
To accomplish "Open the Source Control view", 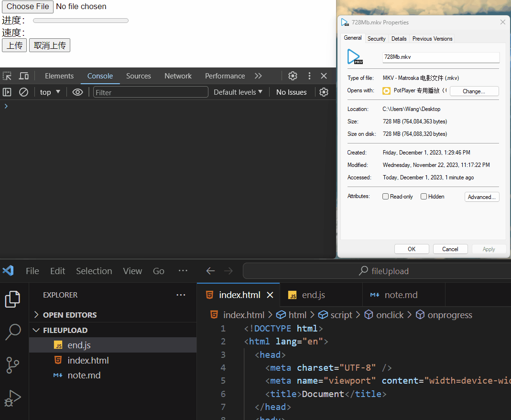I will pos(13,365).
